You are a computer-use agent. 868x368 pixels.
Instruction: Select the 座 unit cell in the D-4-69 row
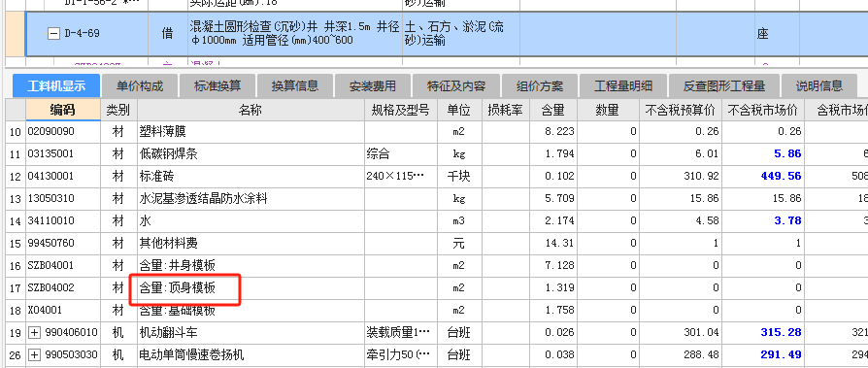(777, 34)
